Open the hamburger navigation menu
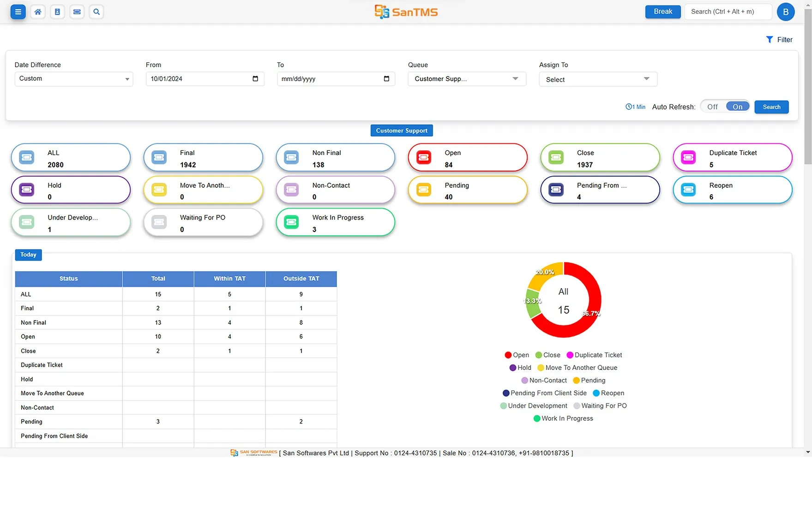The height and width of the screenshot is (512, 812). click(x=18, y=12)
